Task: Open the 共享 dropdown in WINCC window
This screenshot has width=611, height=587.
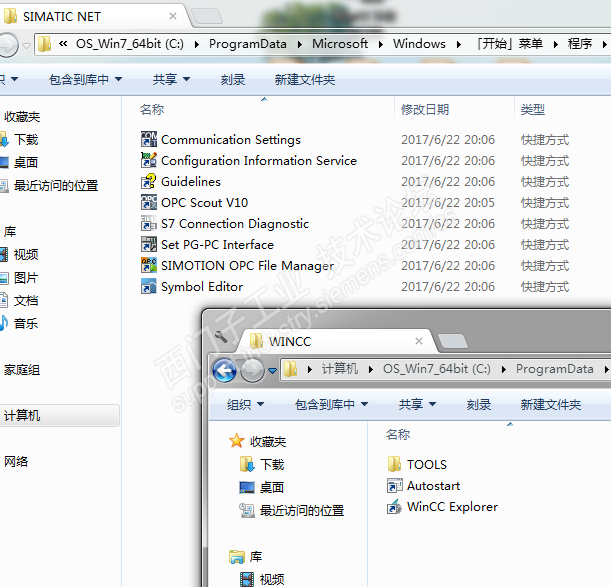Action: pyautogui.click(x=417, y=404)
